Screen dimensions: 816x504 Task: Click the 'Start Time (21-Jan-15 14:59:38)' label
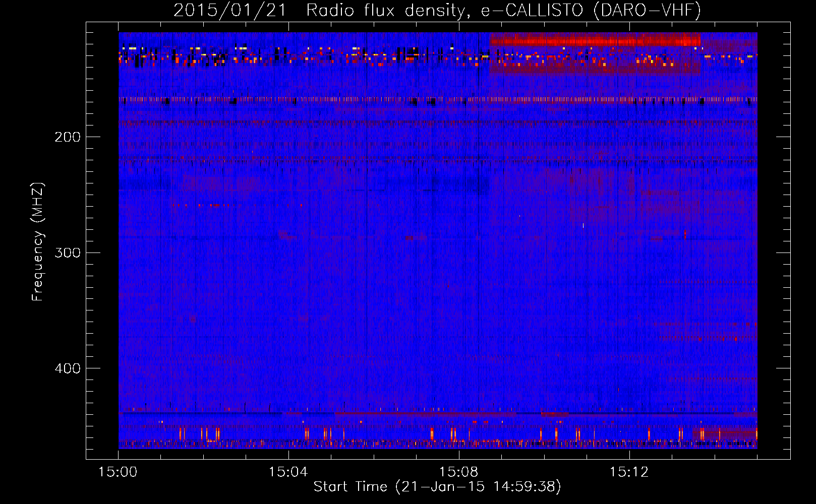coord(437,487)
